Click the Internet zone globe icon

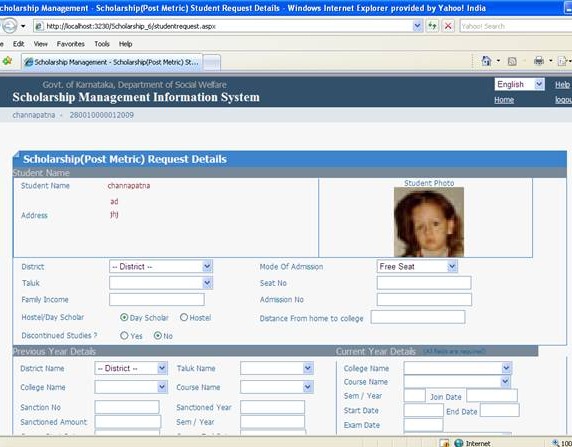click(x=459, y=443)
